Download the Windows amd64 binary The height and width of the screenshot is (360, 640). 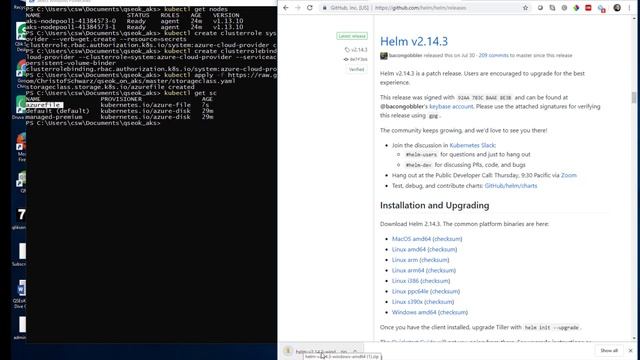tap(414, 312)
